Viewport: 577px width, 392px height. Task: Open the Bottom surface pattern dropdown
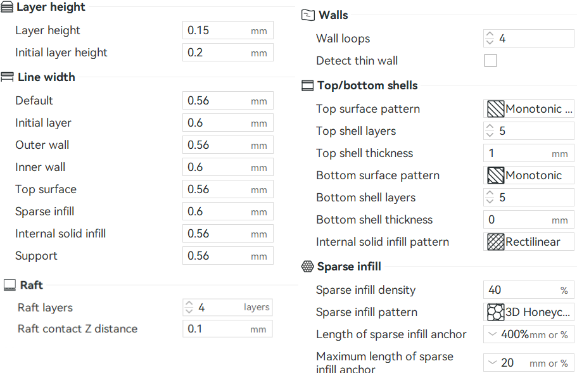[x=529, y=175]
